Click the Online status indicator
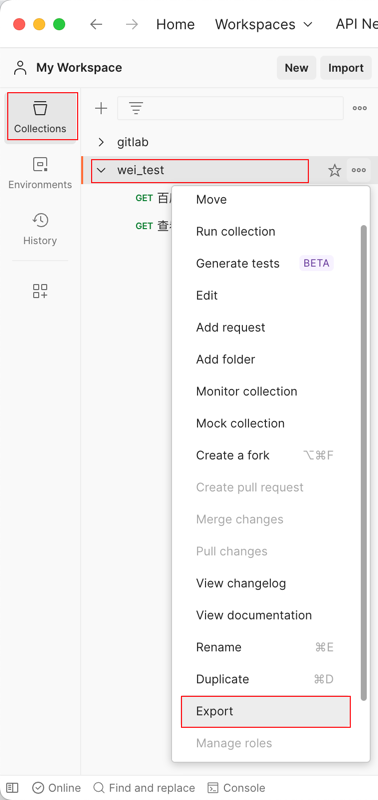This screenshot has height=800, width=378. [x=56, y=788]
